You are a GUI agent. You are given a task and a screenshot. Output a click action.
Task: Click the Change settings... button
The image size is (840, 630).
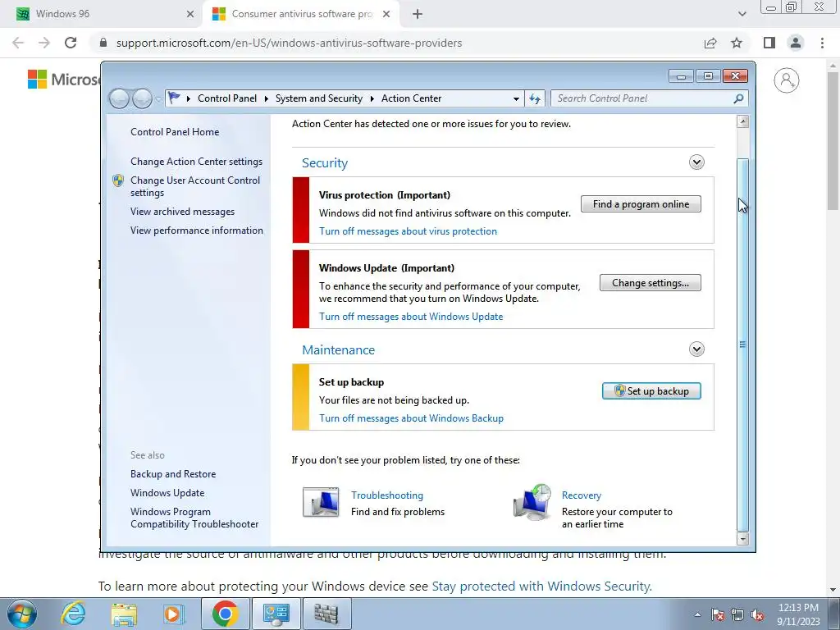651,283
